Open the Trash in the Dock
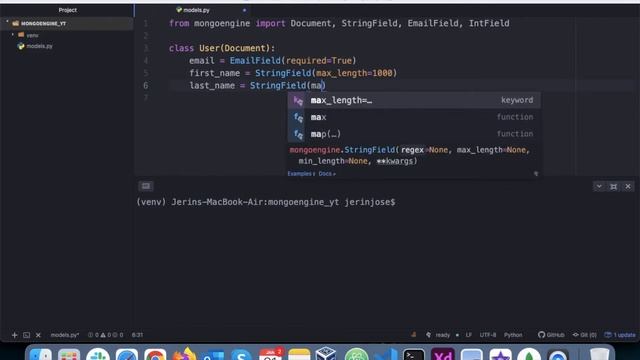 [x=599, y=354]
